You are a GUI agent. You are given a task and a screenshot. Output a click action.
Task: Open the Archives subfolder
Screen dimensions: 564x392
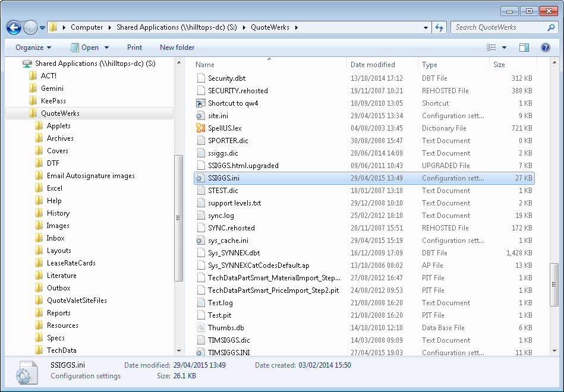pyautogui.click(x=60, y=138)
